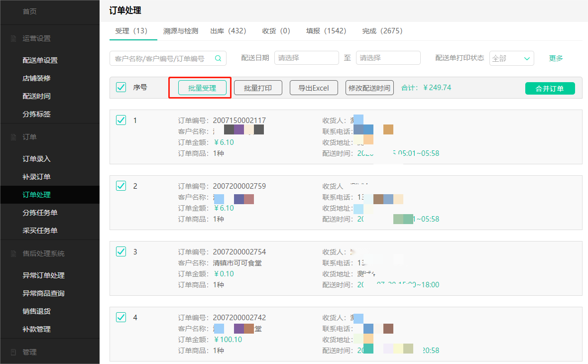Open the start 配送日期 date picker

(x=306, y=58)
